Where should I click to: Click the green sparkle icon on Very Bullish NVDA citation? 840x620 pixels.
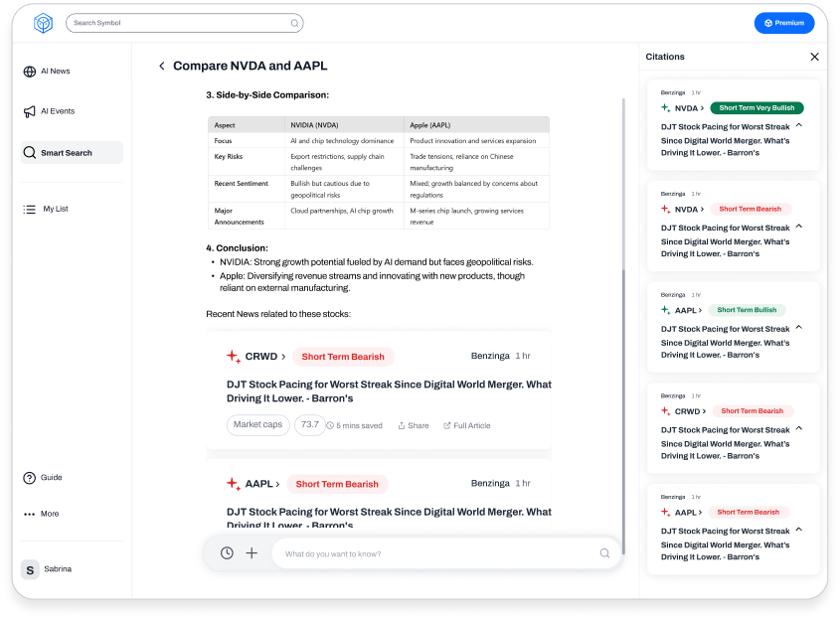(665, 108)
